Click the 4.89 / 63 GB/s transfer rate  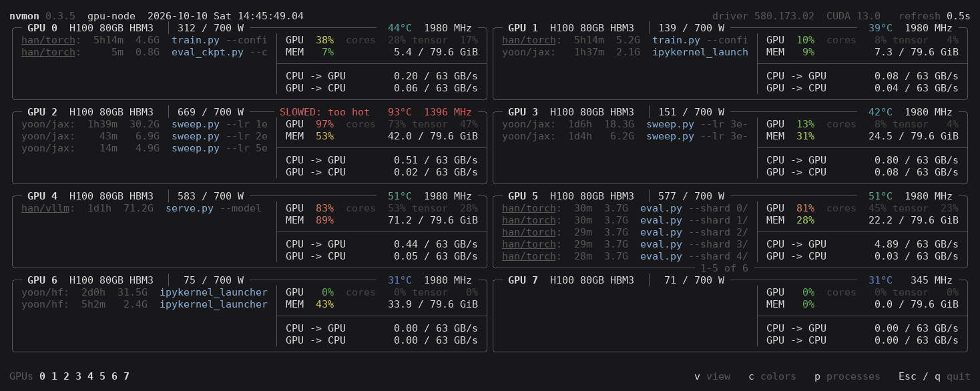tap(917, 244)
